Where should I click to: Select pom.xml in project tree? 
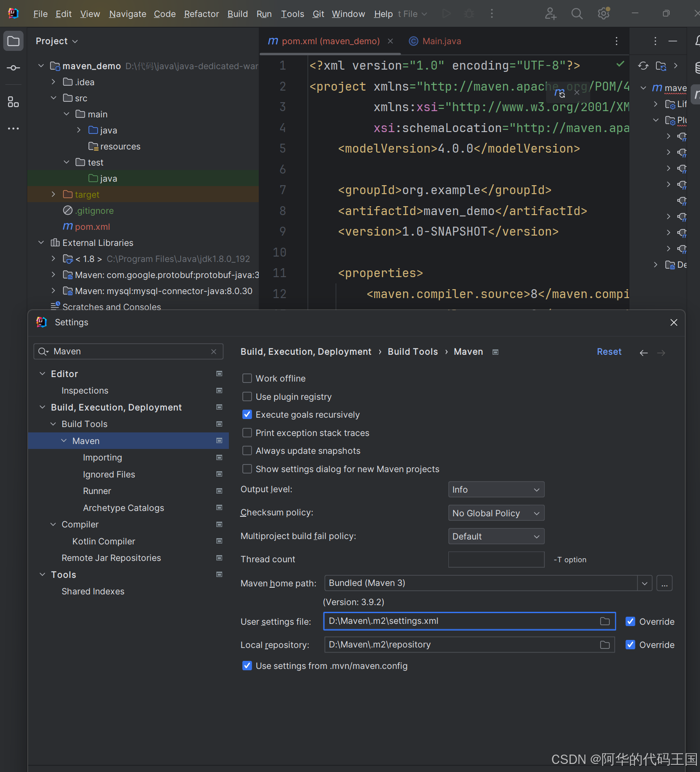[92, 227]
